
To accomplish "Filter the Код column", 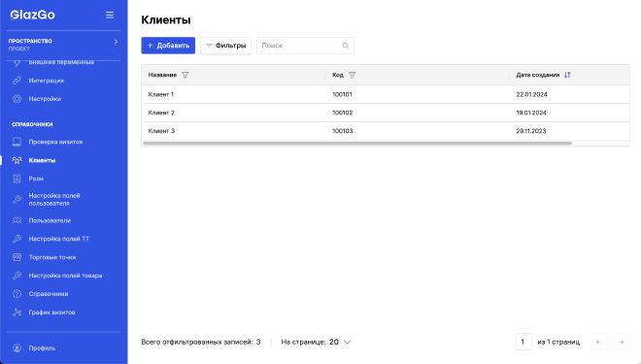I will pyautogui.click(x=352, y=75).
